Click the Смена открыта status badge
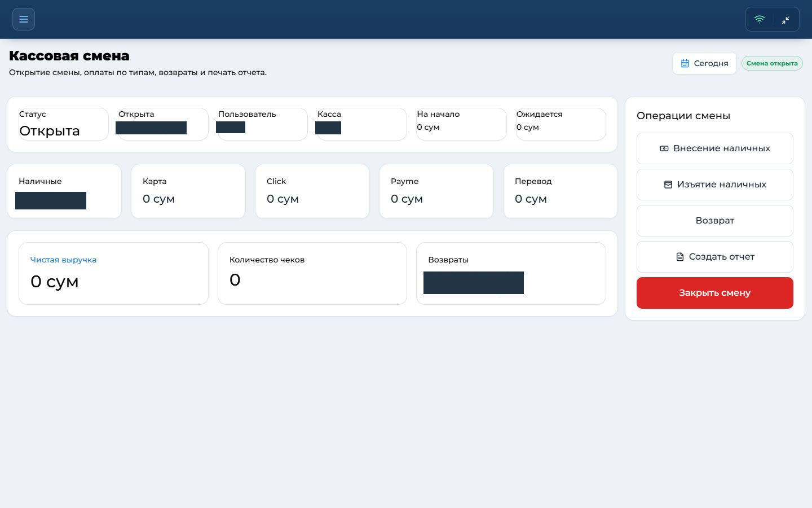The height and width of the screenshot is (508, 812). point(772,63)
